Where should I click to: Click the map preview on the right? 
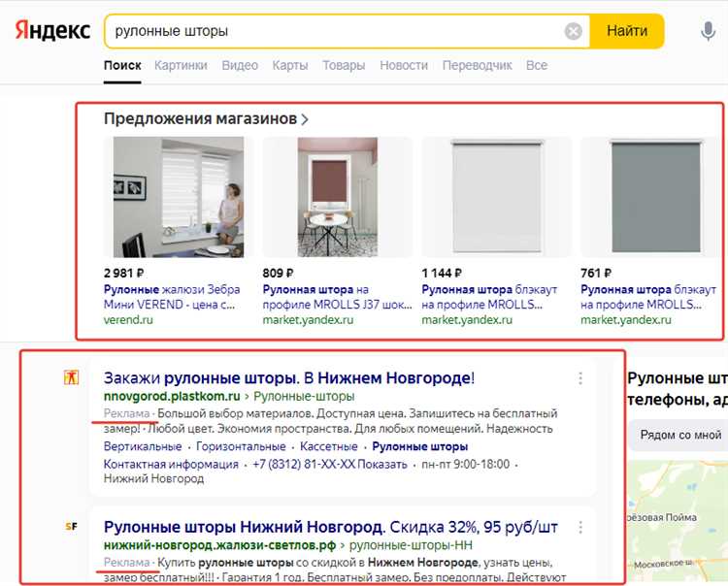[678, 520]
